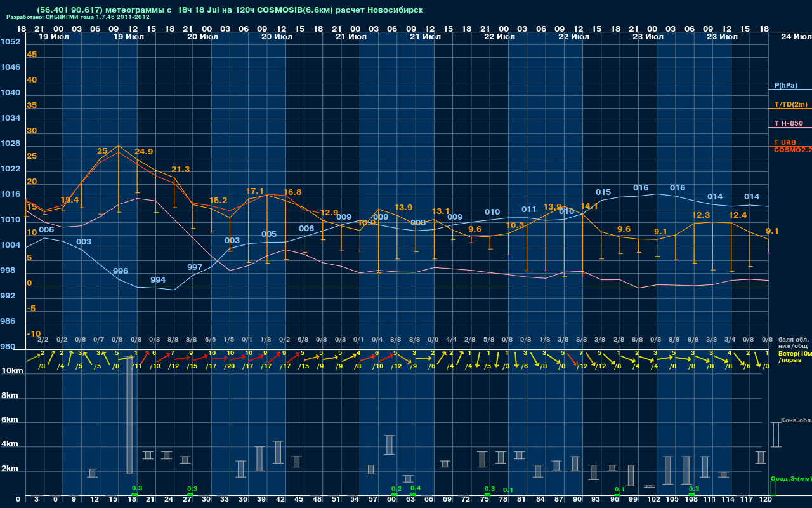The image size is (812, 508).
Task: Click the 15.2 temperature value label
Action: click(218, 201)
